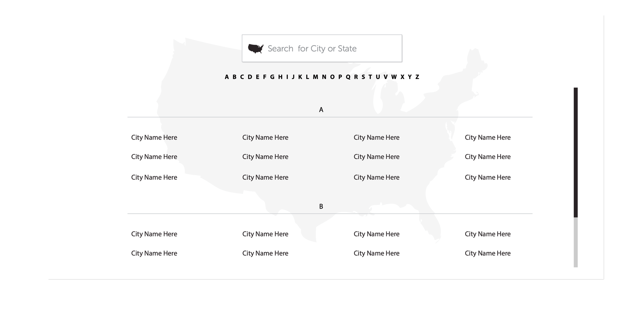Screen dimensions: 644x310
Task: Open bottom-right City Name Here in section B
Action: [487, 253]
